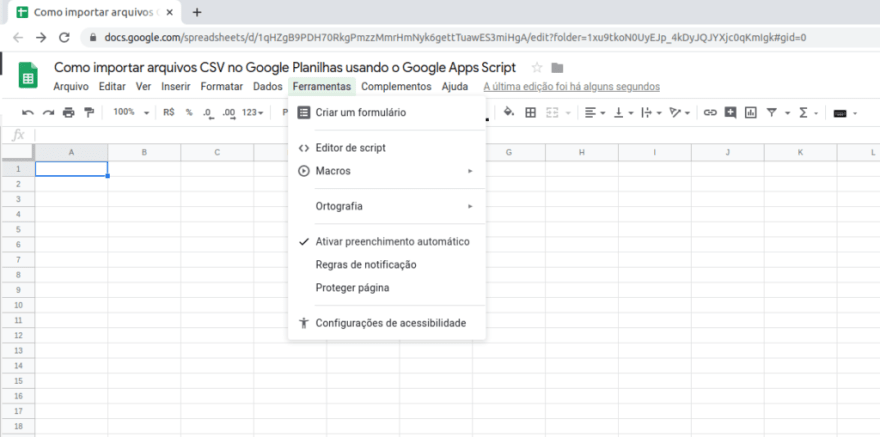Click browser forward arrow
880x437 pixels.
(41, 38)
